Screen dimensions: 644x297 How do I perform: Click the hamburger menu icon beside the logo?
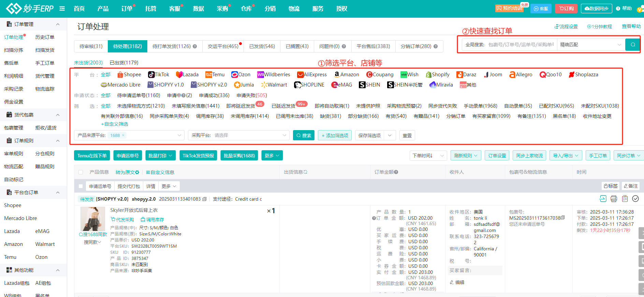tap(62, 9)
